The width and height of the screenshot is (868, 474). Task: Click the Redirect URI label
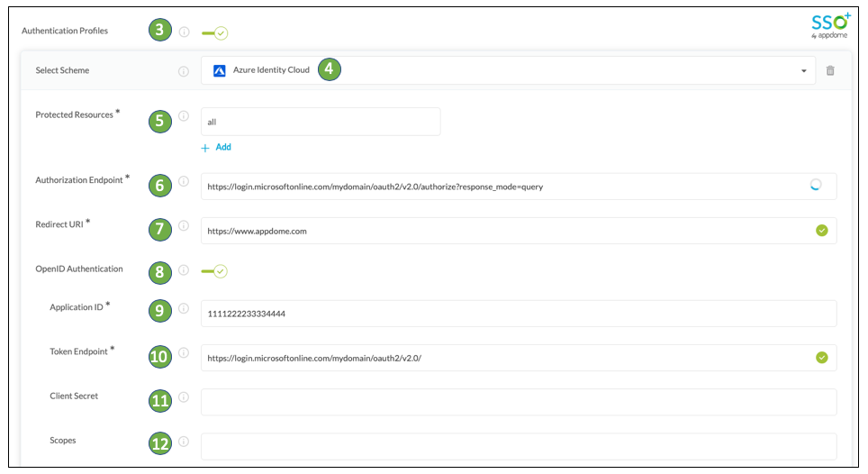59,224
